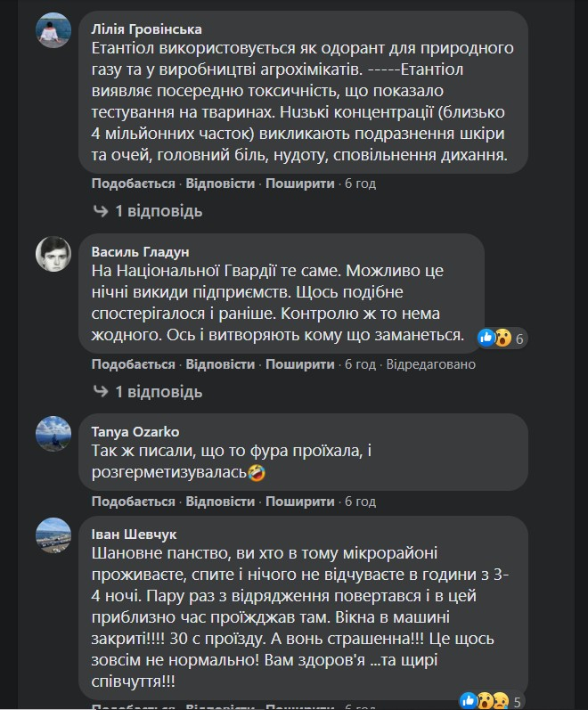The height and width of the screenshot is (710, 588).
Task: Share Tanya Ozarko's comment via Поширити
Action: pyautogui.click(x=299, y=502)
